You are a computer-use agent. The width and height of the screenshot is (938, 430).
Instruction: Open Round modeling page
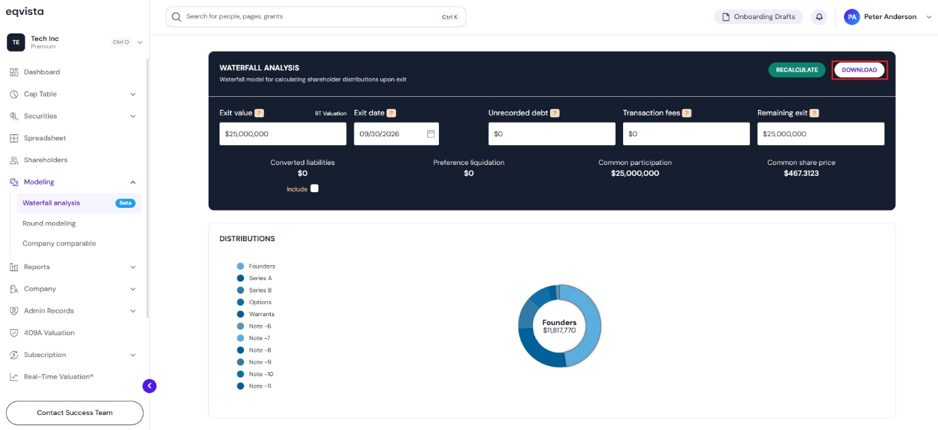pyautogui.click(x=49, y=223)
